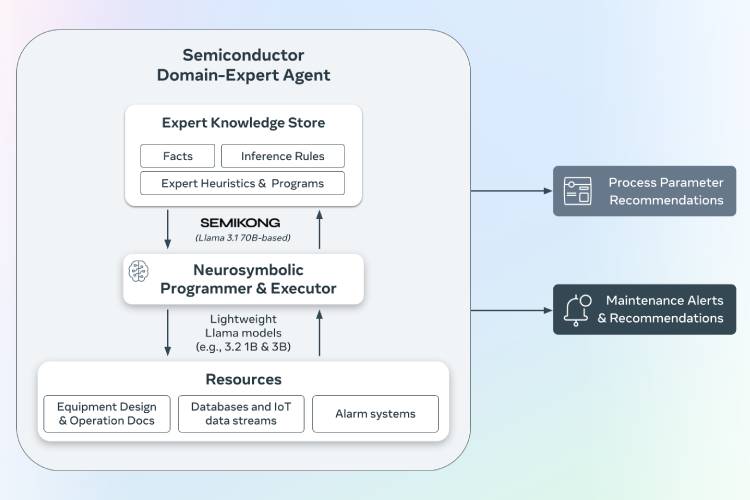Image resolution: width=750 pixels, height=500 pixels.
Task: Click the bell icon in Maintenance Alerts box
Action: click(x=577, y=309)
